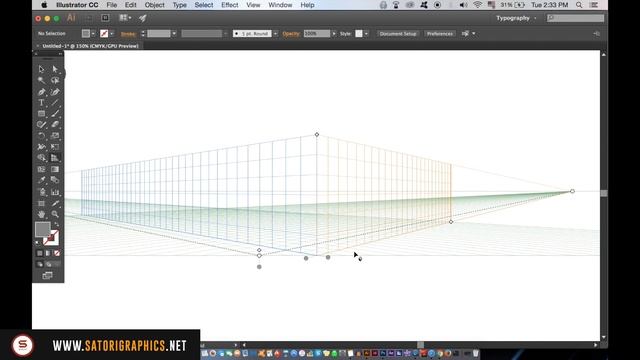640x360 pixels.
Task: Select the Width tool
Action: click(42, 147)
